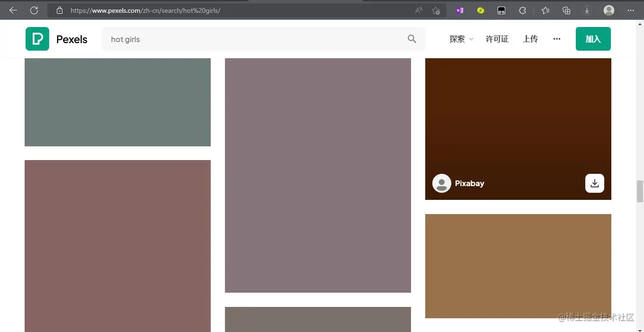
Task: View site info via the lock icon
Action: pos(59,10)
